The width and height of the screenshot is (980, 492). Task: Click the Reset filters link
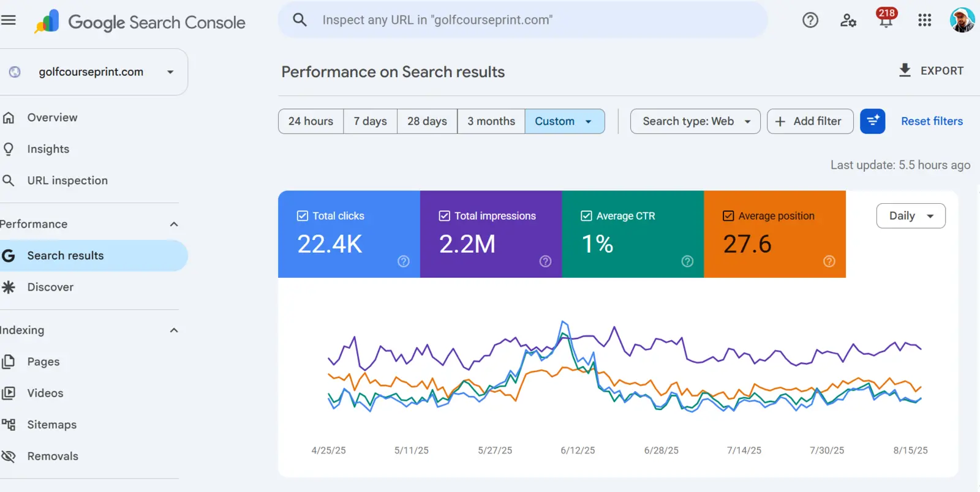(932, 121)
